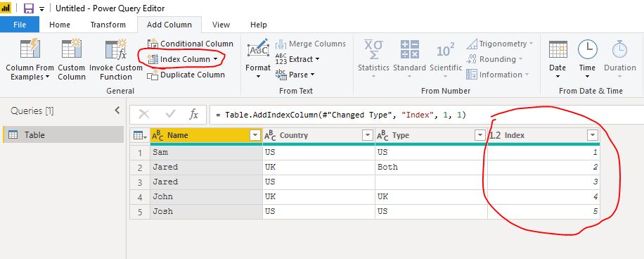Open Column From Examples dropdown arrow
This screenshot has height=259, width=644.
point(47,77)
